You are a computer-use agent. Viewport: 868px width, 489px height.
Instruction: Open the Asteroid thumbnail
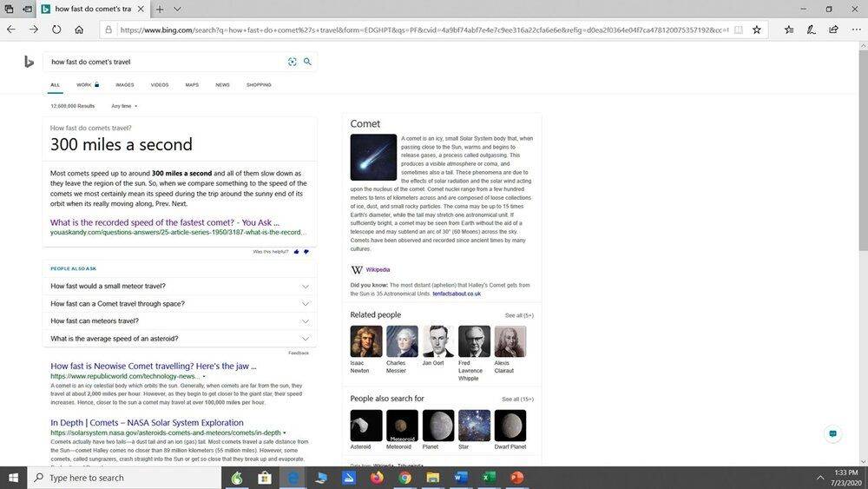[366, 426]
